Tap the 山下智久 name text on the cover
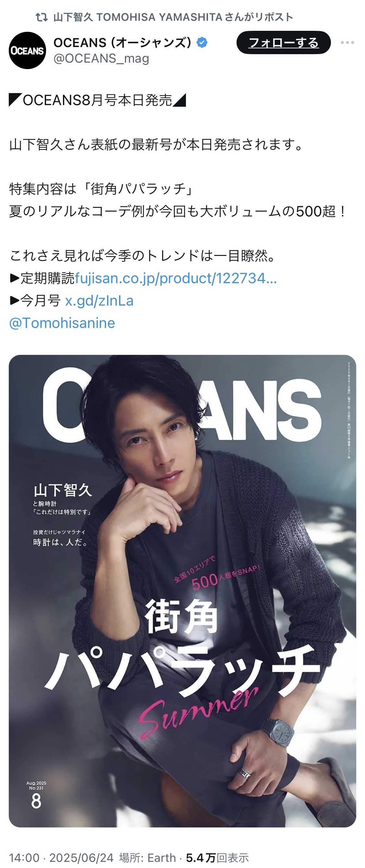Image resolution: width=365 pixels, height=868 pixels. [x=63, y=490]
